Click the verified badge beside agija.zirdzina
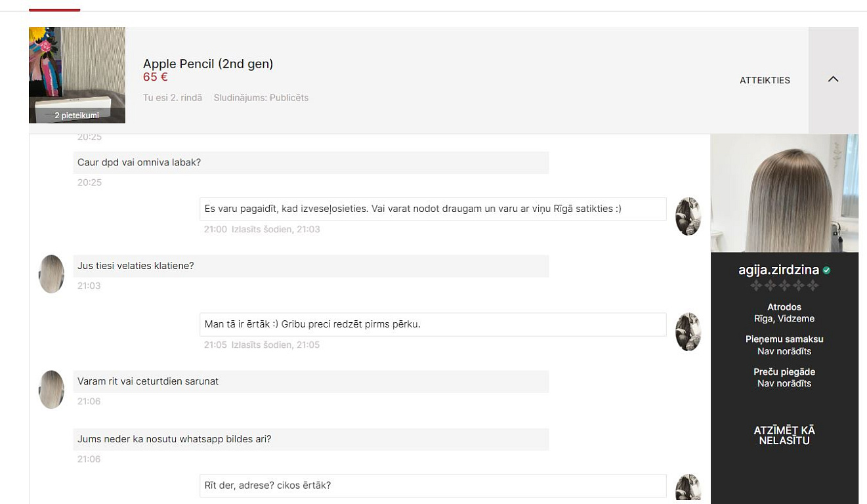867x504 pixels. pos(826,270)
